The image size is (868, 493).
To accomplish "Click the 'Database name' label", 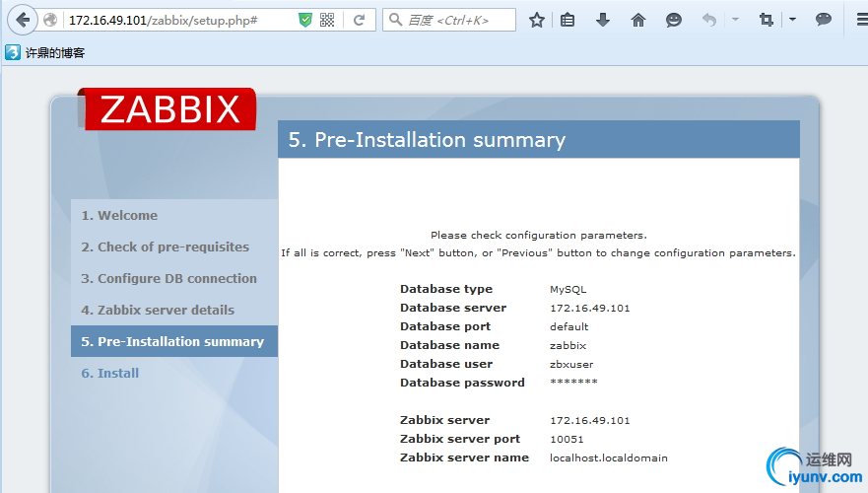I will click(x=449, y=345).
